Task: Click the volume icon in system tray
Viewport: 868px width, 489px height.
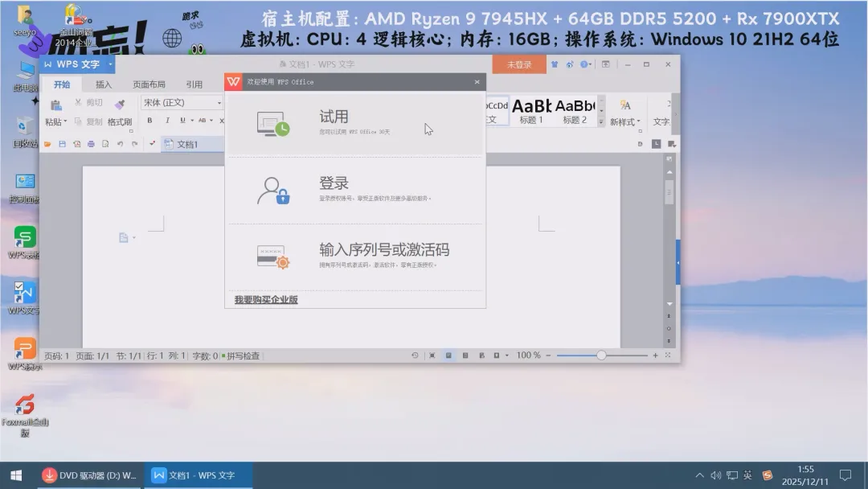Action: tap(716, 475)
